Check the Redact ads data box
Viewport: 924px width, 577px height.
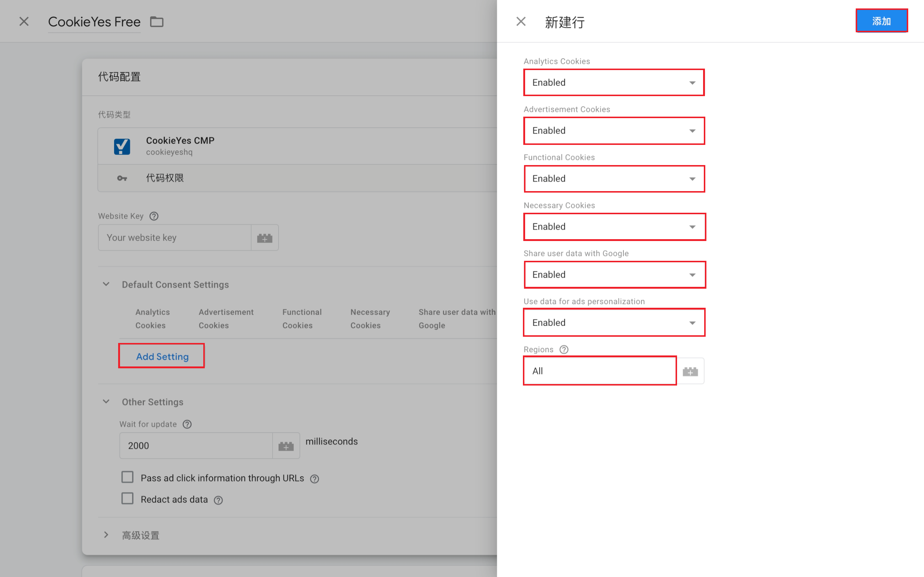pyautogui.click(x=127, y=499)
